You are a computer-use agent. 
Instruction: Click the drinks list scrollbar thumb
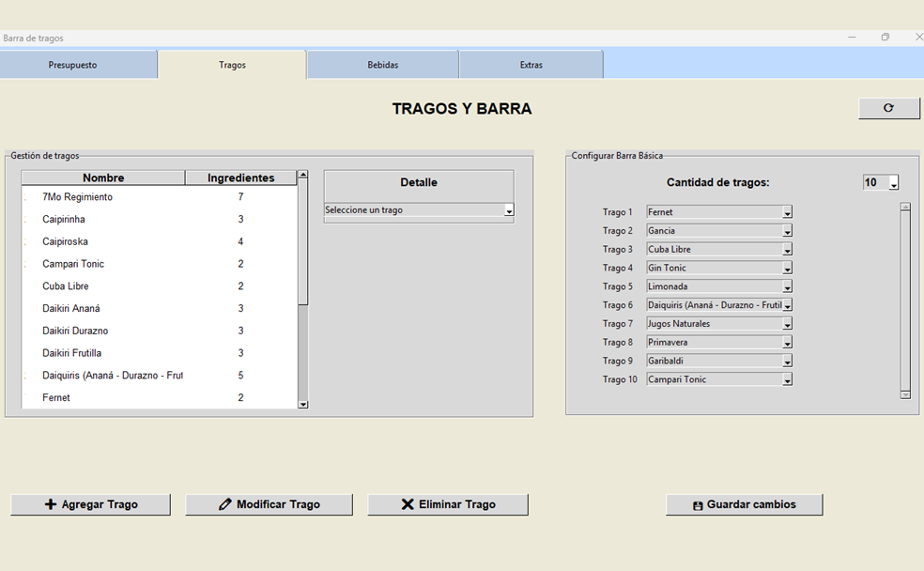pyautogui.click(x=303, y=241)
